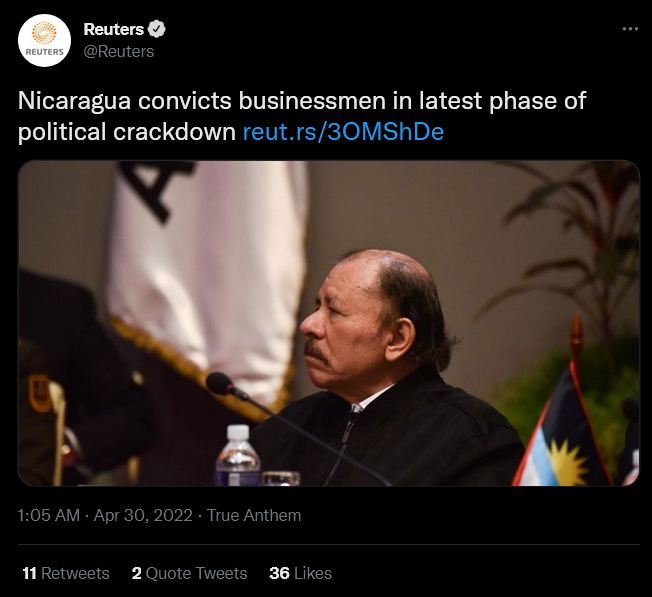Expand the tweet's attached photo
The width and height of the screenshot is (652, 597).
coord(328,323)
